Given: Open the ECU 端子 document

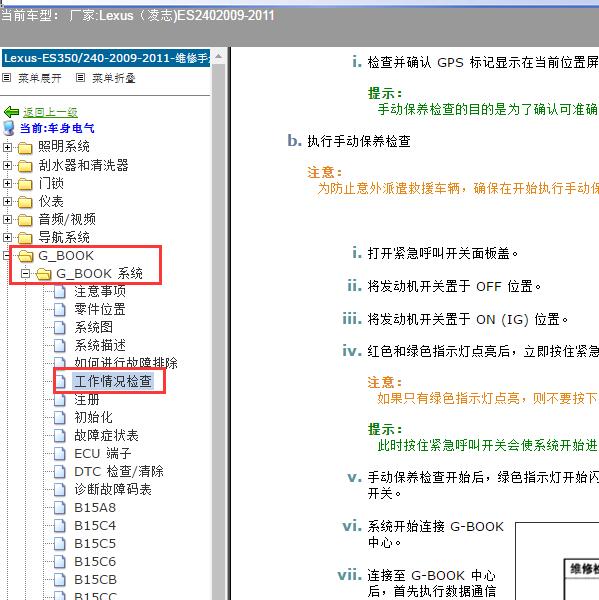Looking at the screenshot, I should (103, 453).
